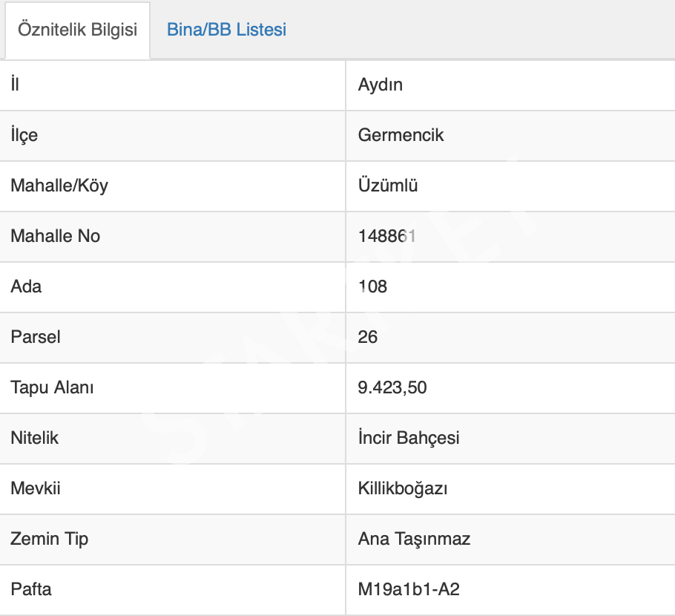Click the Üzümlü neighborhood value
This screenshot has height=616, width=675.
pos(388,186)
